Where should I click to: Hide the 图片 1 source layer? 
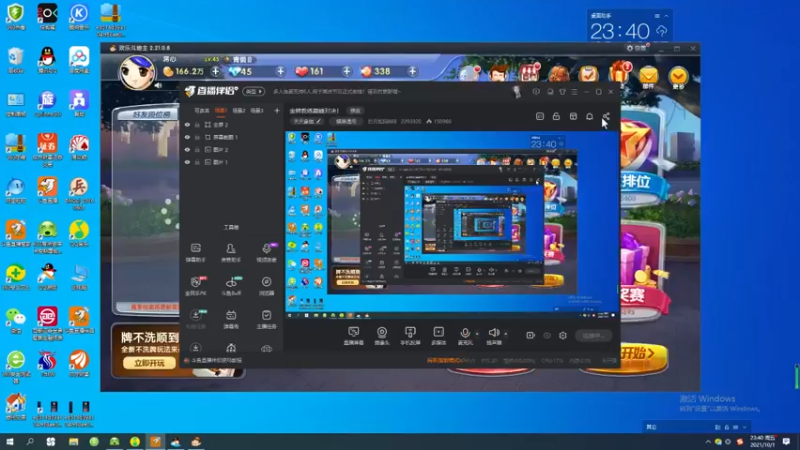187,162
